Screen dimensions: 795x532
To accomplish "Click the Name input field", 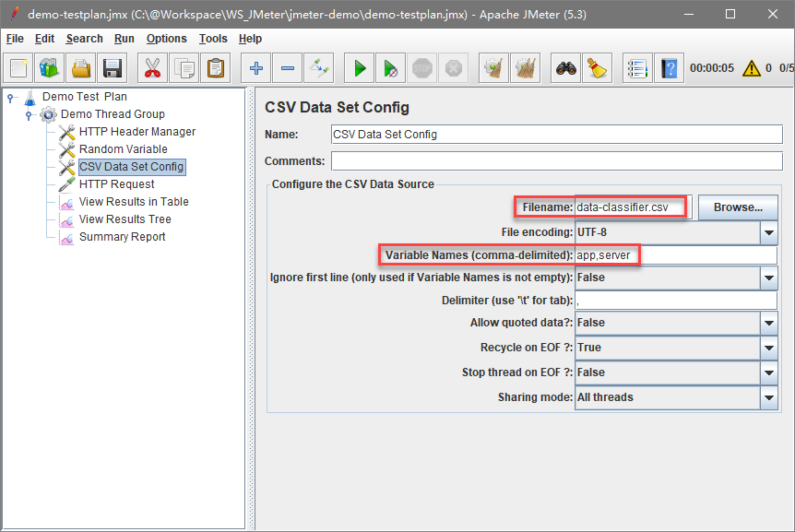I will click(x=557, y=135).
